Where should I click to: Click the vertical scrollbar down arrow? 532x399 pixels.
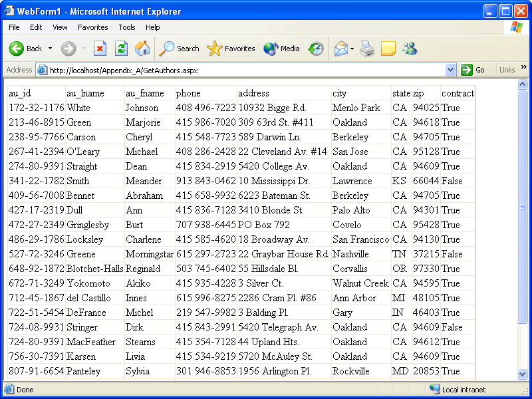coord(523,374)
